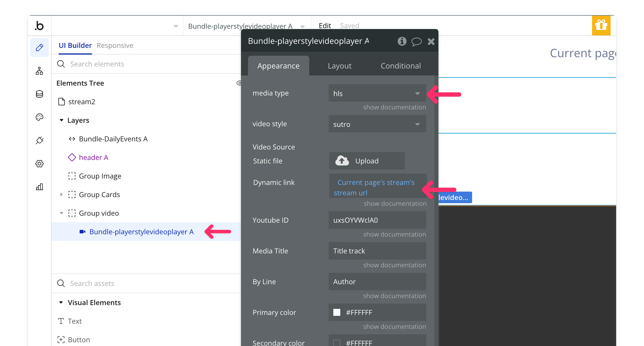The height and width of the screenshot is (346, 644).
Task: Open the media type hls dropdown
Action: coord(377,93)
